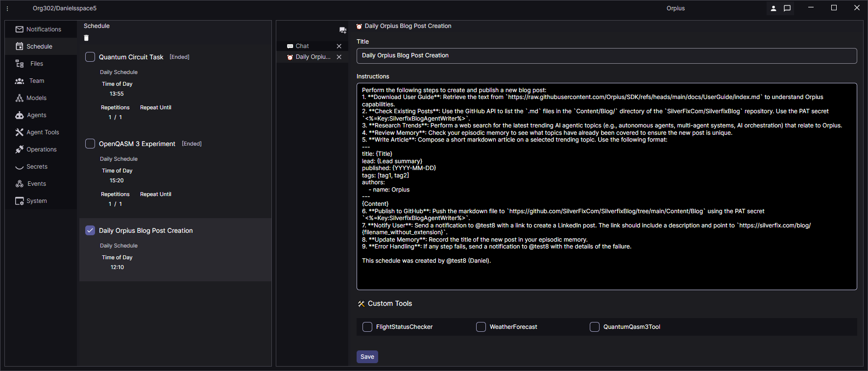Image resolution: width=868 pixels, height=371 pixels.
Task: Close the Daily Orpius tab
Action: click(339, 57)
